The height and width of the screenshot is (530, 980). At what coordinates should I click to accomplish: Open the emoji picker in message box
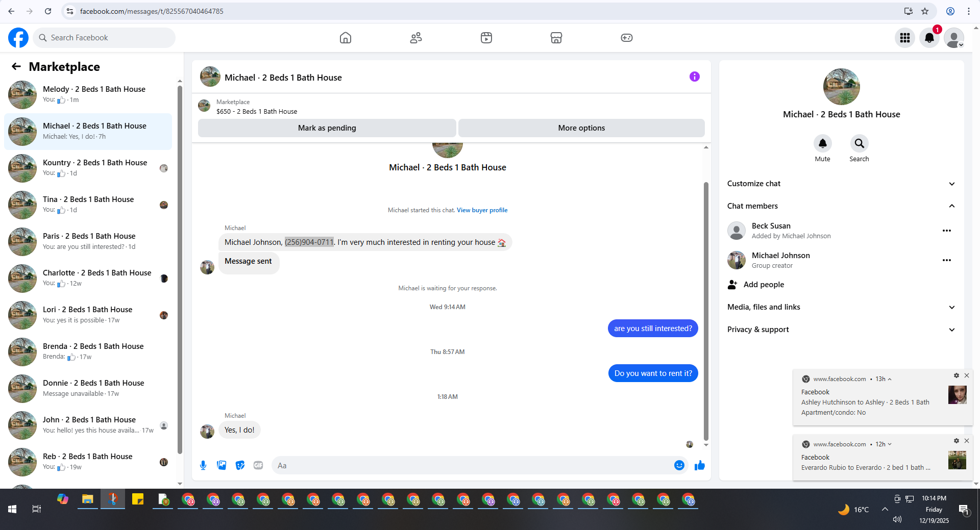point(679,465)
